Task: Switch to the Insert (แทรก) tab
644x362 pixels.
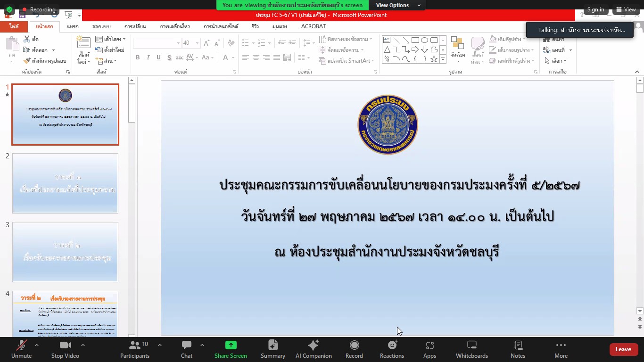Action: click(x=73, y=27)
